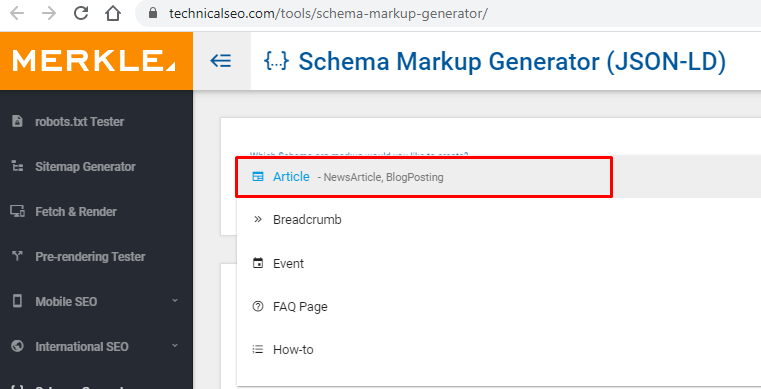Go to the browser home icon

click(113, 13)
